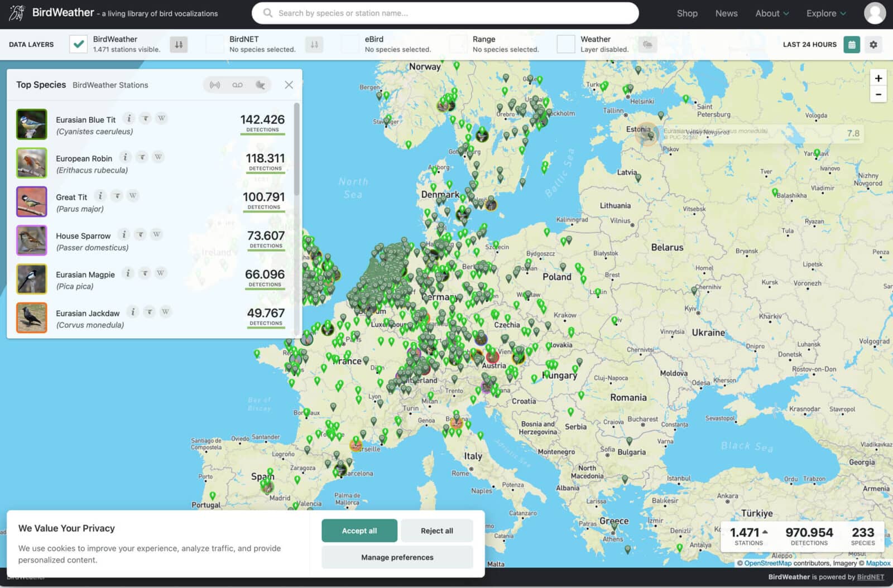This screenshot has width=893, height=588.
Task: Expand the Explore dropdown menu
Action: click(826, 13)
